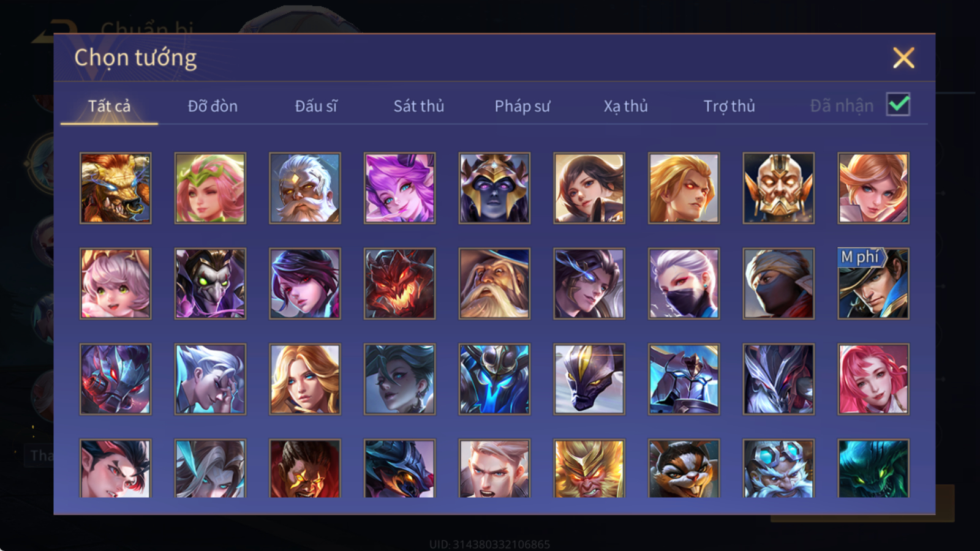Toggle the 'Đã nhận' checkbox
Viewport: 980px width, 551px height.
[x=898, y=105]
